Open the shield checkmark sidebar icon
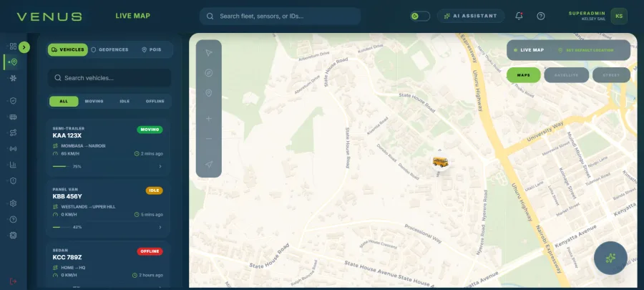Viewport: 644px width, 290px height. coord(13,101)
